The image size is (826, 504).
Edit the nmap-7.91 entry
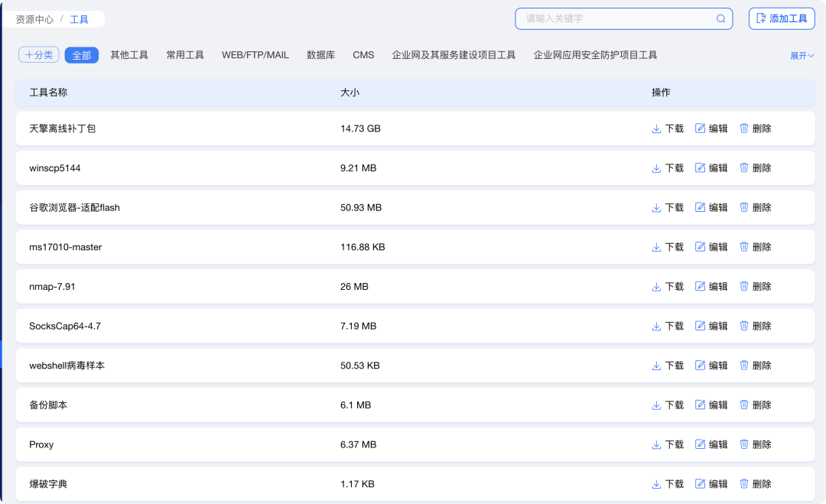[x=711, y=287]
